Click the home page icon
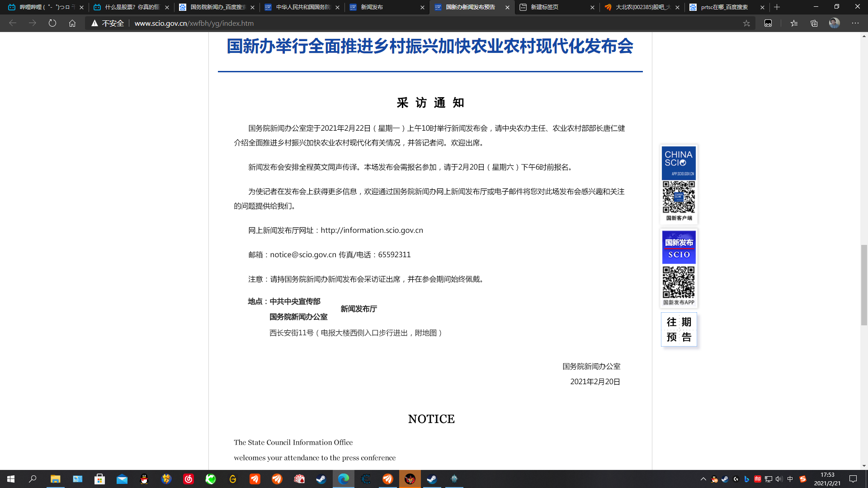The width and height of the screenshot is (868, 488). coord(72,23)
